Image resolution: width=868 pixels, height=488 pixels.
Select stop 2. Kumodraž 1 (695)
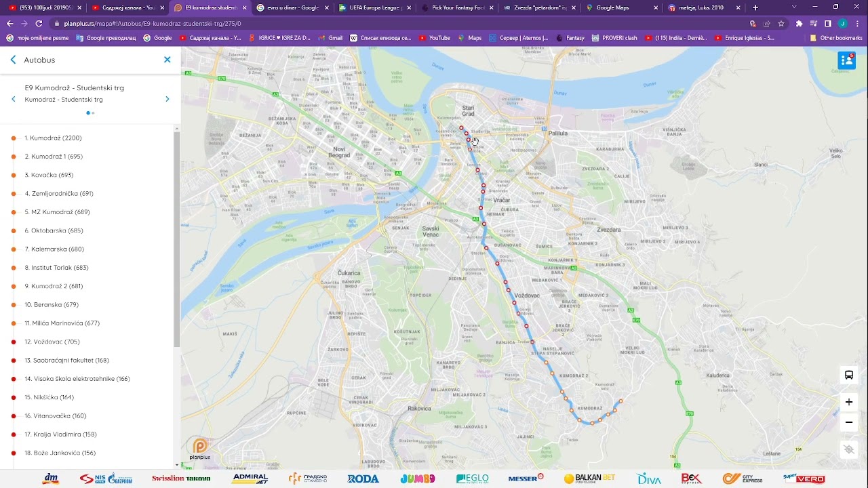coord(54,157)
